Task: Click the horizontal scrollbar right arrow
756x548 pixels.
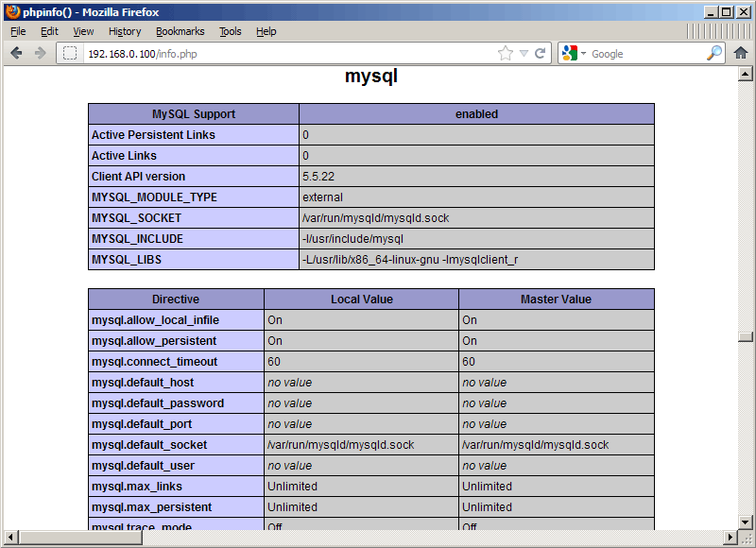Action: (x=730, y=537)
